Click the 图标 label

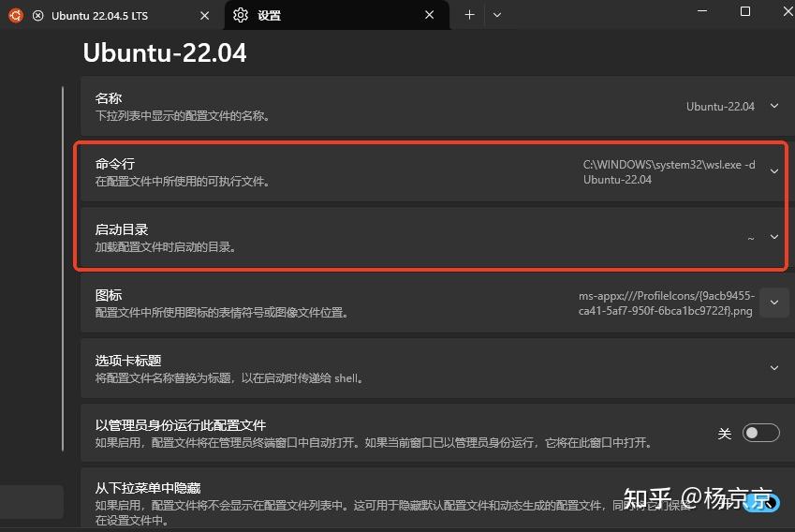point(109,295)
